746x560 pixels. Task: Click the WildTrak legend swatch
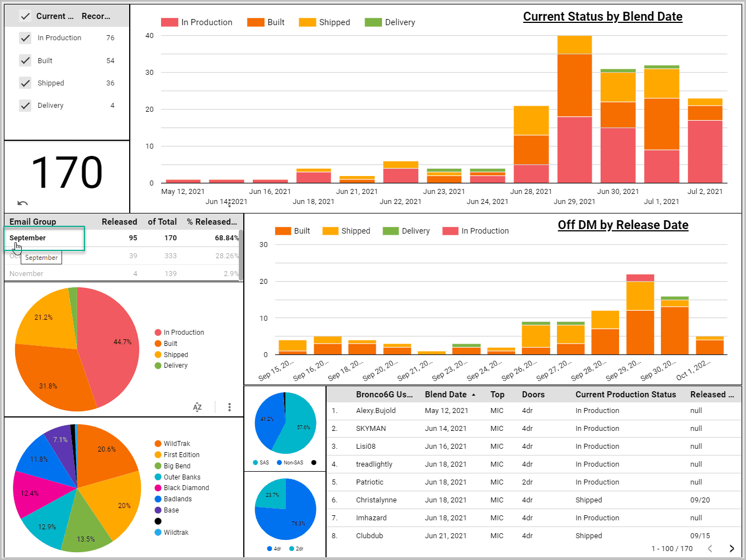(x=158, y=444)
